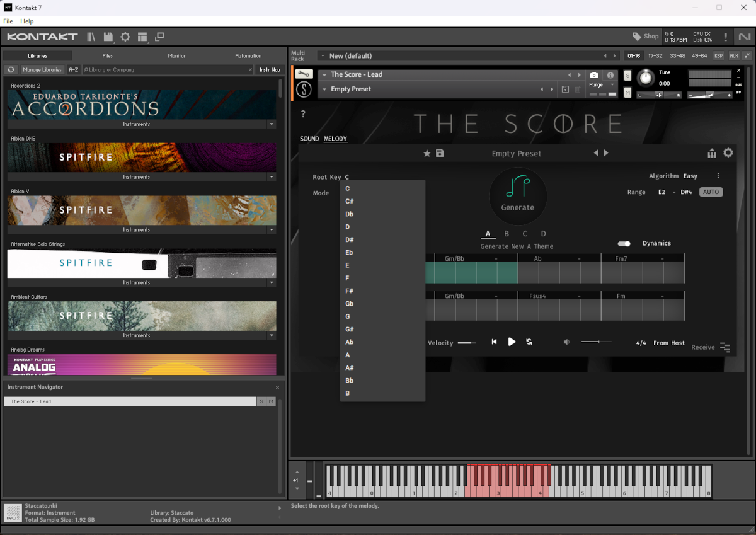This screenshot has width=756, height=535.
Task: Switch to the Files tab
Action: [108, 56]
